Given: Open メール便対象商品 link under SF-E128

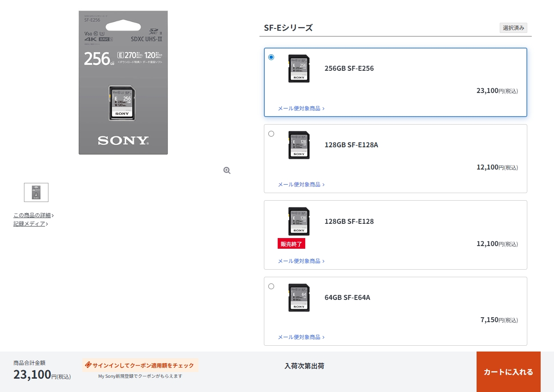Looking at the screenshot, I should (301, 261).
